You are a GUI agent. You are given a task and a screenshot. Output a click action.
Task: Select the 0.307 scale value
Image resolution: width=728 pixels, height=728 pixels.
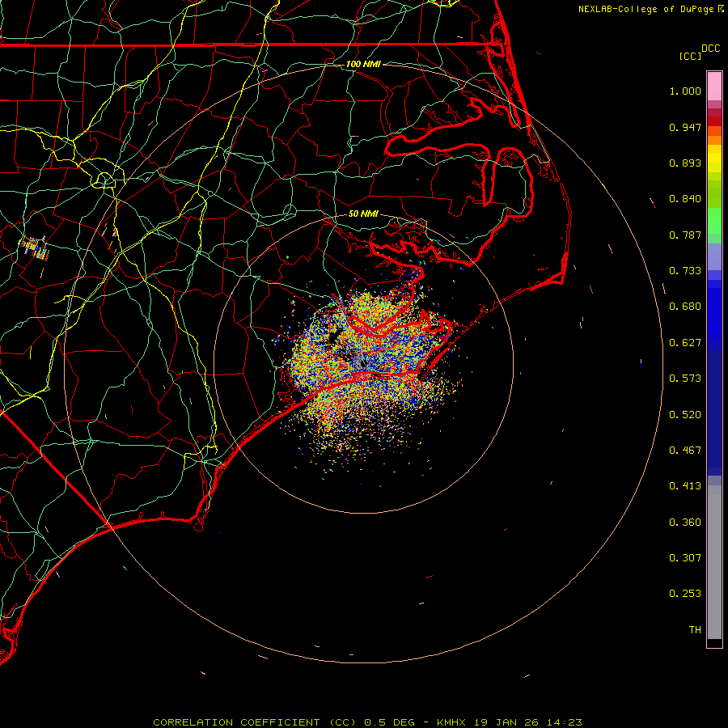[x=685, y=558]
